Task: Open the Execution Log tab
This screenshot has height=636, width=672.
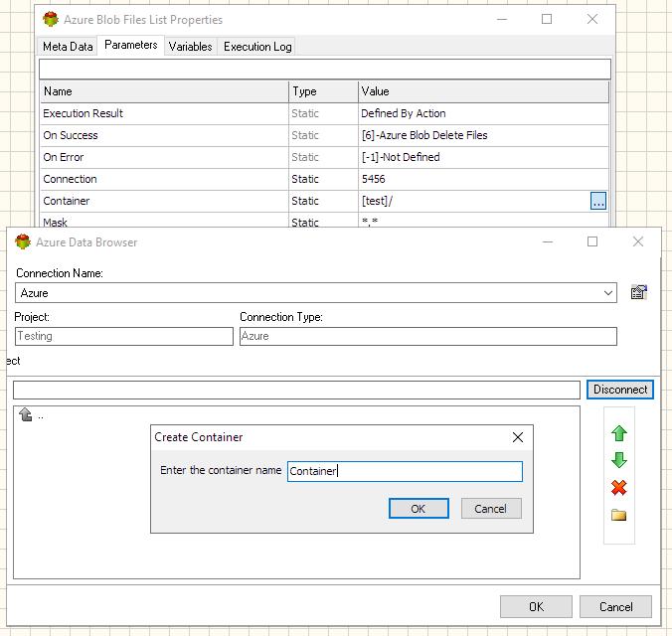Action: click(x=257, y=47)
